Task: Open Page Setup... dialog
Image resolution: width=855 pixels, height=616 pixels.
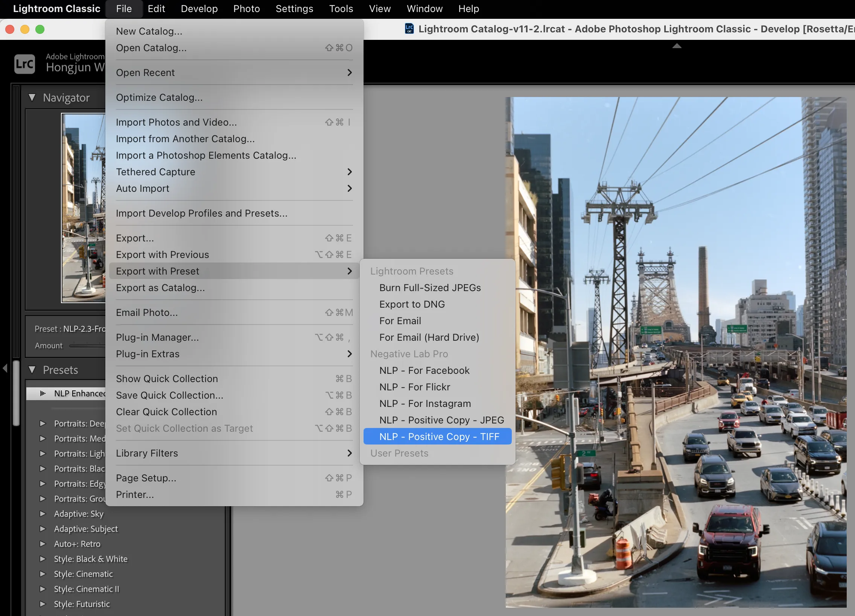Action: pos(234,478)
